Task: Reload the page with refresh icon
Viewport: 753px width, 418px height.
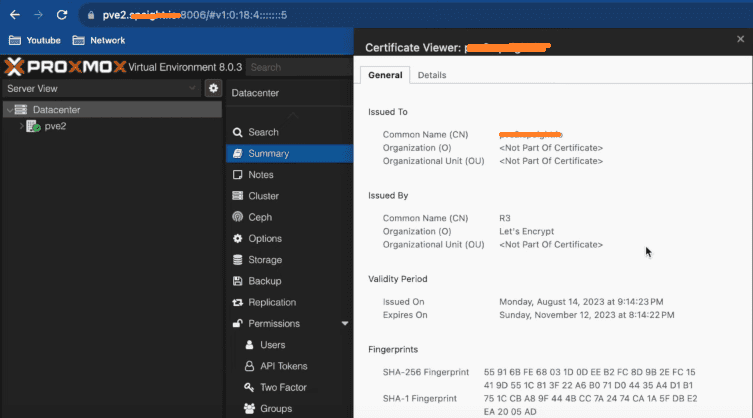Action: (62, 15)
